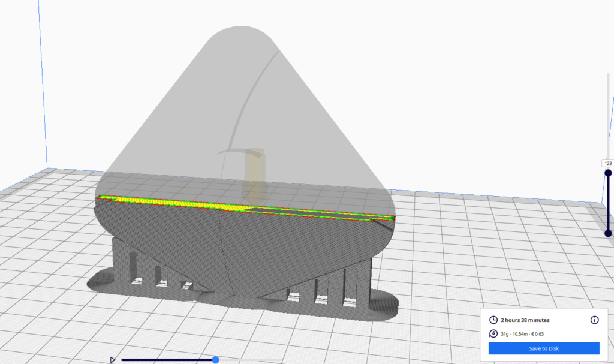Click the layer slider handle on the right edge

[609, 173]
